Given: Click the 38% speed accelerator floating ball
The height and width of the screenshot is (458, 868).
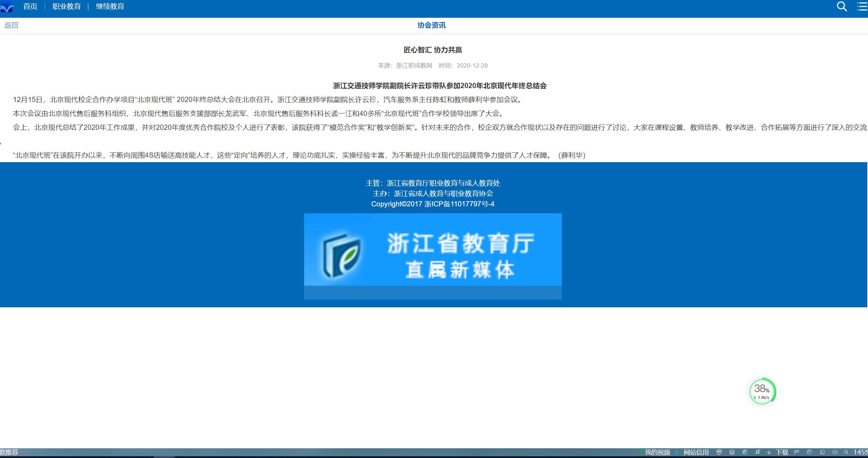Looking at the screenshot, I should tap(762, 392).
